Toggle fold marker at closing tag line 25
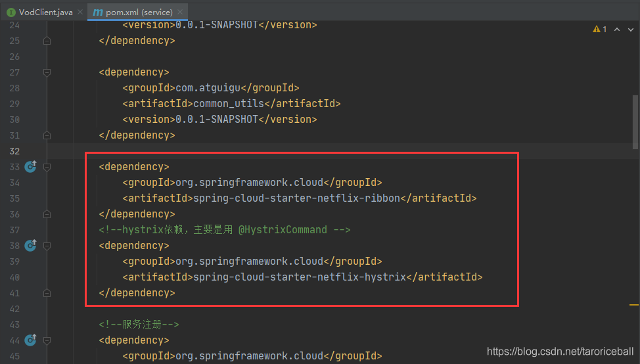Viewport: 640px width, 364px height. click(x=47, y=41)
